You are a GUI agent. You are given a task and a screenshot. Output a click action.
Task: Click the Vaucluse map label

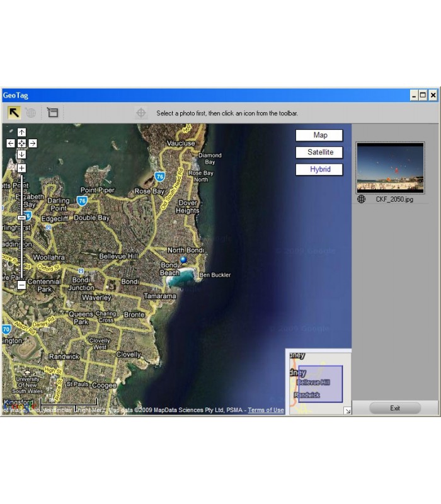pos(181,144)
